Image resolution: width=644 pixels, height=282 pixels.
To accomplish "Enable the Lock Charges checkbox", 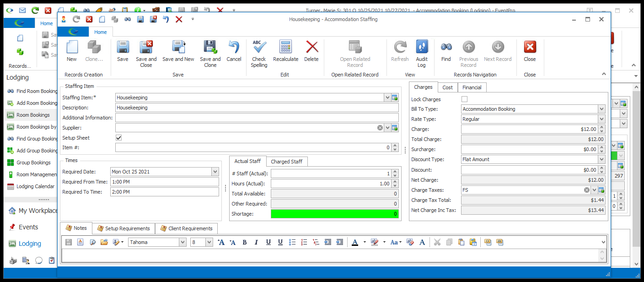I will [x=465, y=99].
